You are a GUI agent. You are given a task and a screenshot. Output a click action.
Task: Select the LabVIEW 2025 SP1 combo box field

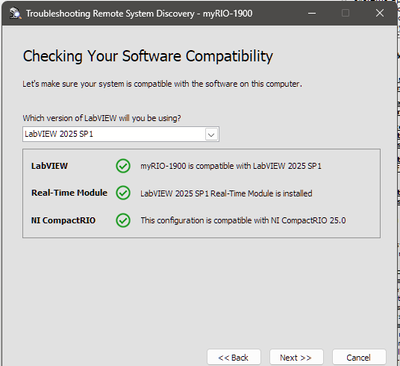coord(121,134)
